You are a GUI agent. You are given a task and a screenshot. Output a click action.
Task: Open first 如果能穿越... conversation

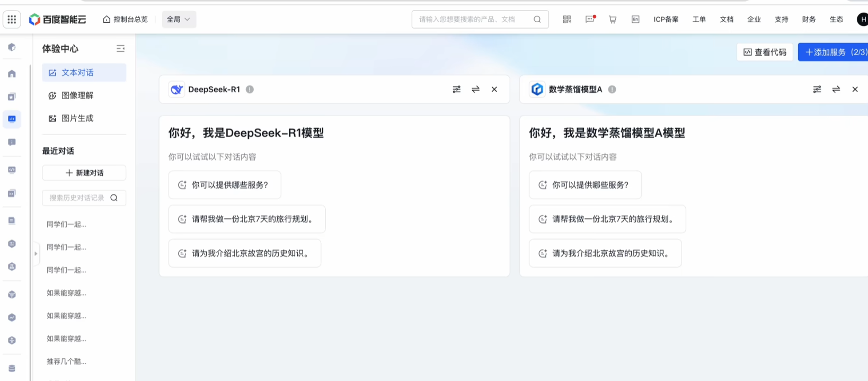click(66, 293)
